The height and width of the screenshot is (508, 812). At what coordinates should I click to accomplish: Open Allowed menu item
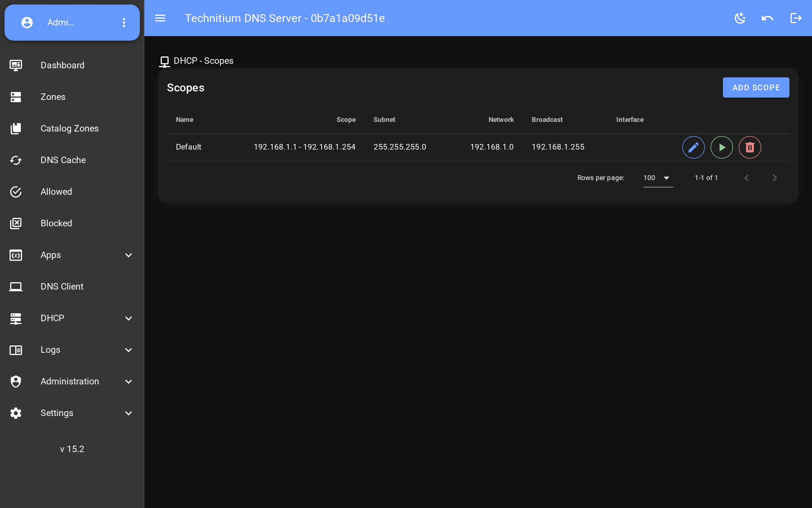[x=72, y=192]
